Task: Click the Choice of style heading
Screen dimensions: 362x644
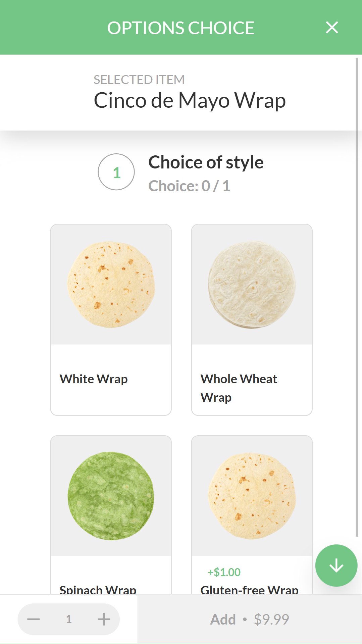Action: [x=206, y=162]
